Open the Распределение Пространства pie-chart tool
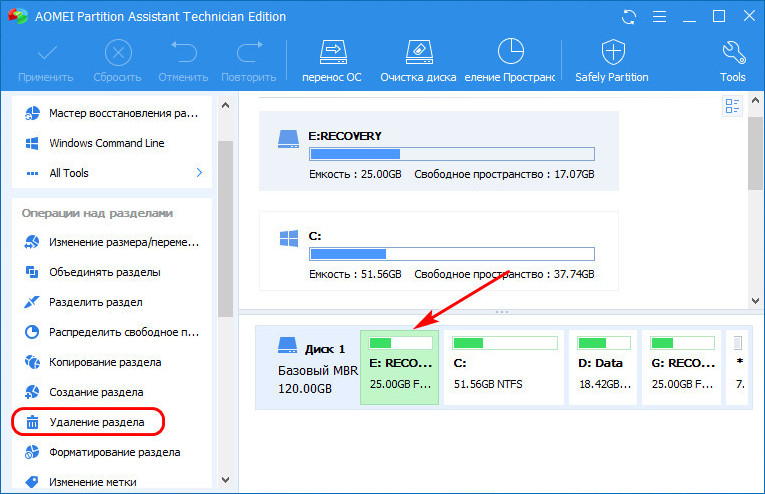Viewport: 765px width, 494px height. tap(510, 61)
